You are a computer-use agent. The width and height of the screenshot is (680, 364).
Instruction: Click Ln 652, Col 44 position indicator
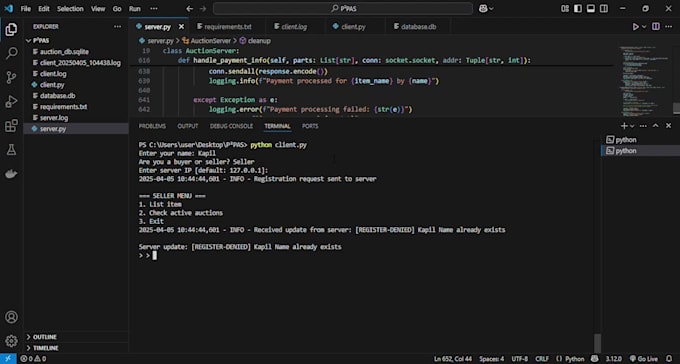point(453,359)
